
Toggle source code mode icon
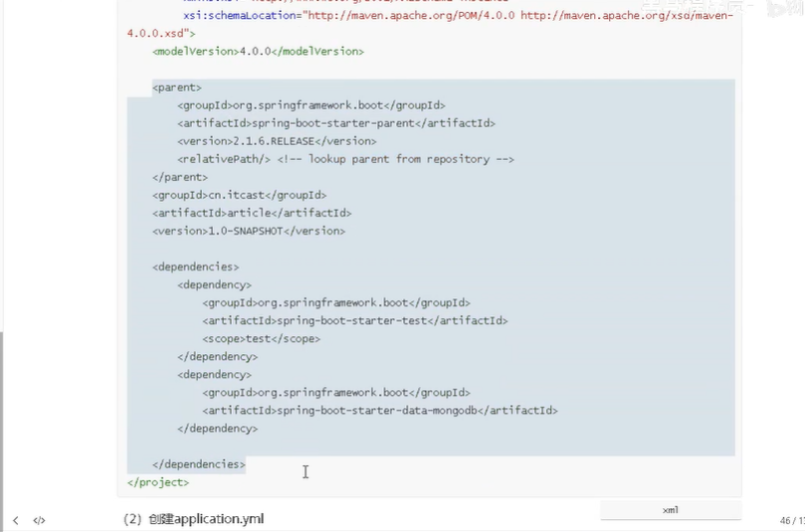coord(39,520)
